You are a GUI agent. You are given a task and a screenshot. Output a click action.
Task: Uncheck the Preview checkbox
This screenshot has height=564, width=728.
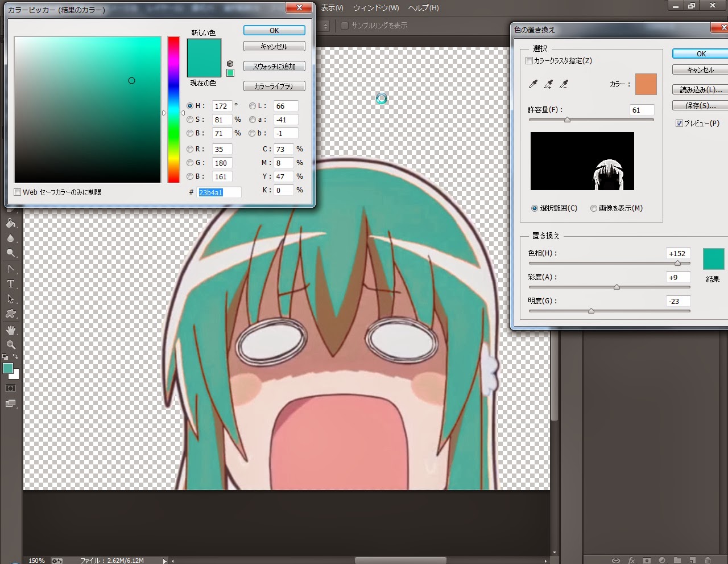[x=679, y=123]
